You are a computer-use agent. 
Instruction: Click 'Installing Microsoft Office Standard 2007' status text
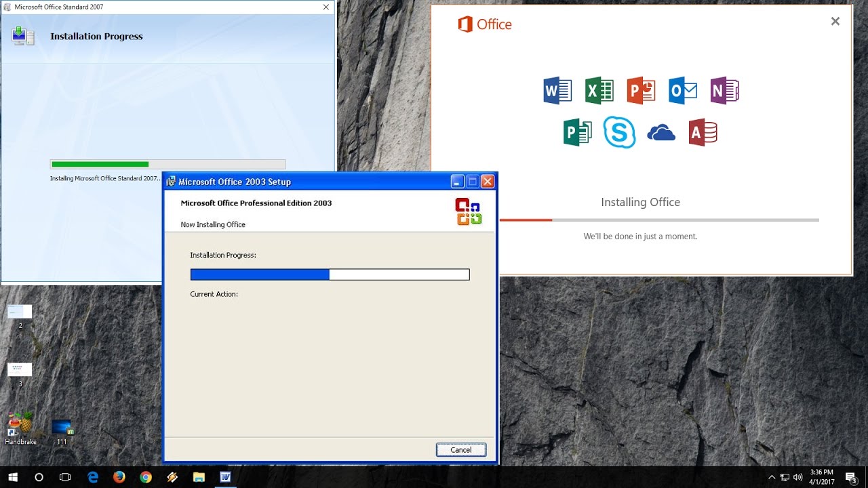pyautogui.click(x=105, y=178)
